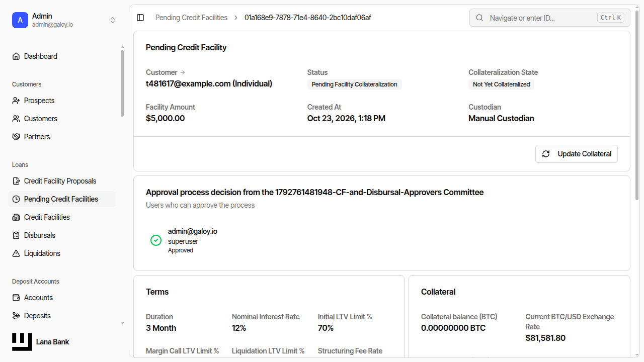Expand the Admin account switcher chevron
This screenshot has height=362, width=644.
113,20
